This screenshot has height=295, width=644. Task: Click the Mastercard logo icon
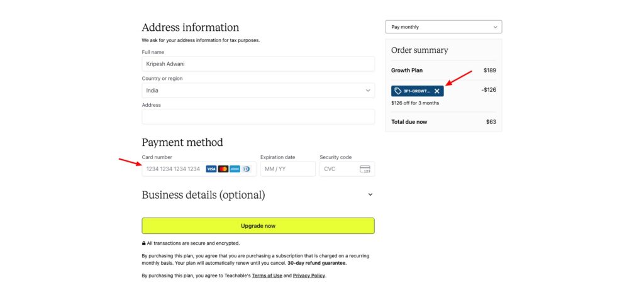223,169
